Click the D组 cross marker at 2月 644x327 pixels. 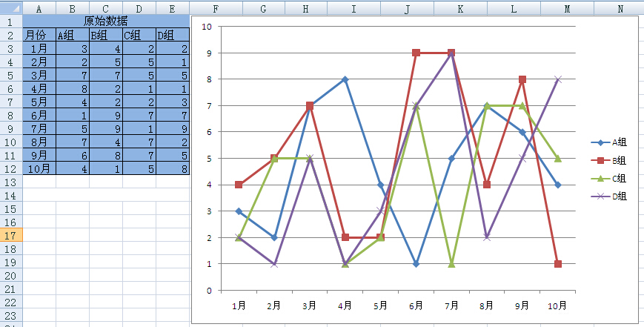[x=274, y=264]
